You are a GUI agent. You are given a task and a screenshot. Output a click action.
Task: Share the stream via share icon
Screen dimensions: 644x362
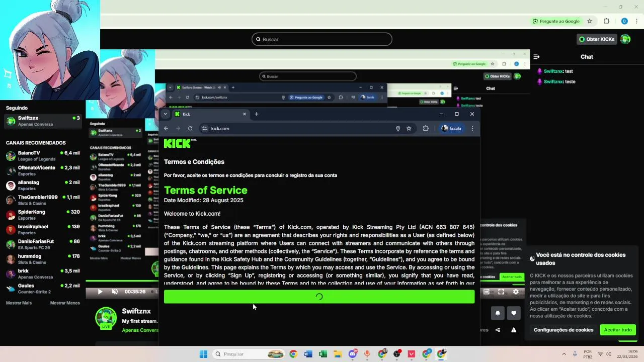(x=498, y=330)
